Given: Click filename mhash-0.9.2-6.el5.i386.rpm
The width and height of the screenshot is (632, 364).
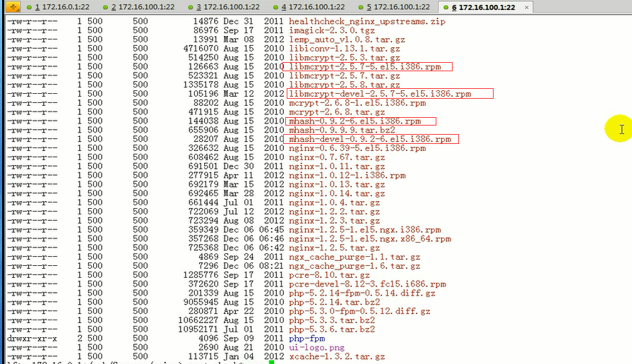Looking at the screenshot, I should click(x=354, y=121).
